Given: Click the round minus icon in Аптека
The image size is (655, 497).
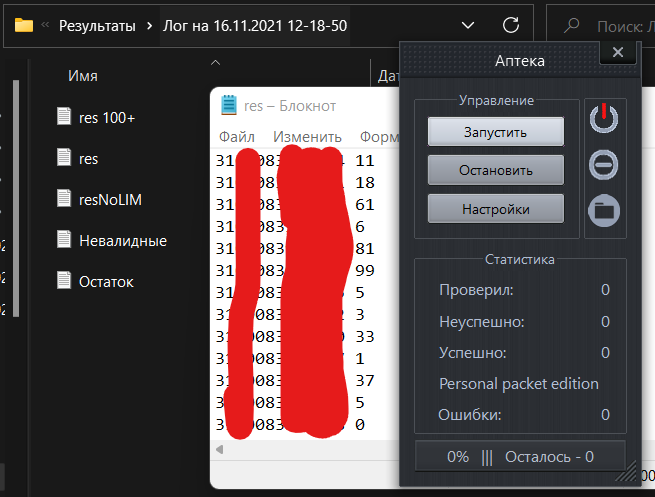Looking at the screenshot, I should [604, 165].
